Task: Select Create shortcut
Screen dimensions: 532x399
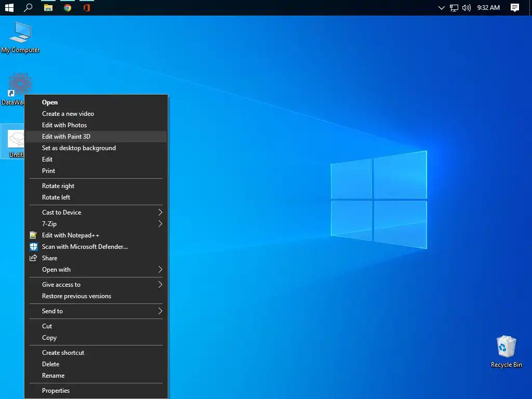Action: point(96,353)
